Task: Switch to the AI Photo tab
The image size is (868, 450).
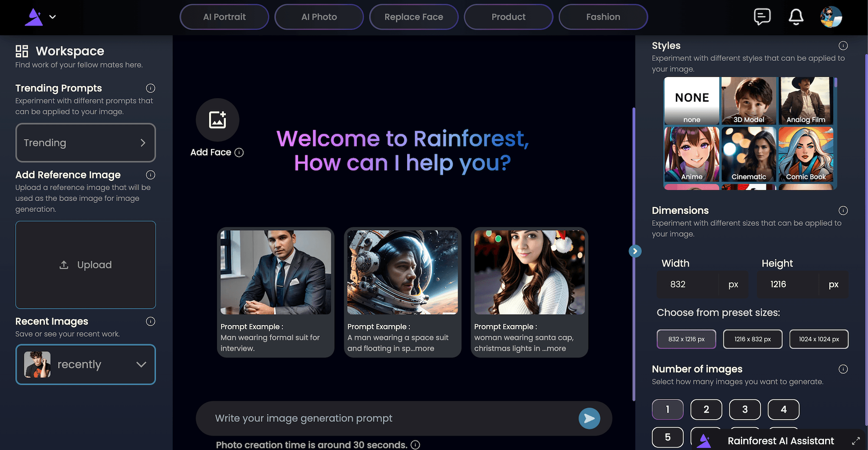Action: pyautogui.click(x=319, y=17)
